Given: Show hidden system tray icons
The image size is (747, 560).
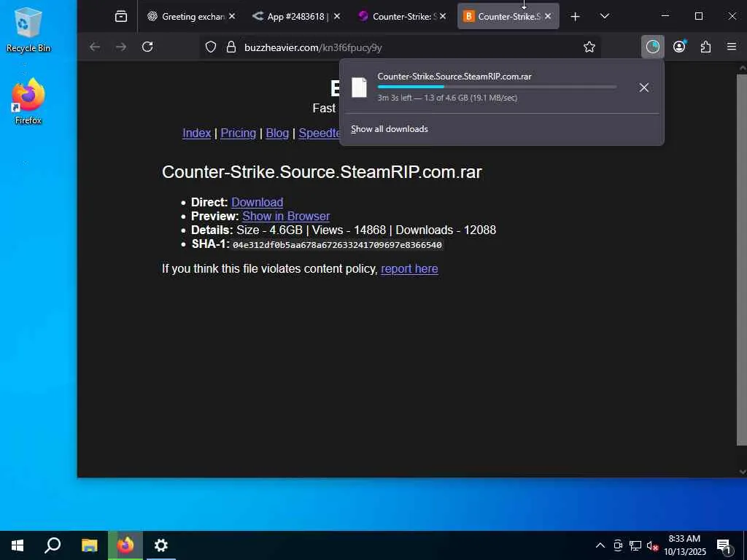Looking at the screenshot, I should pos(600,545).
